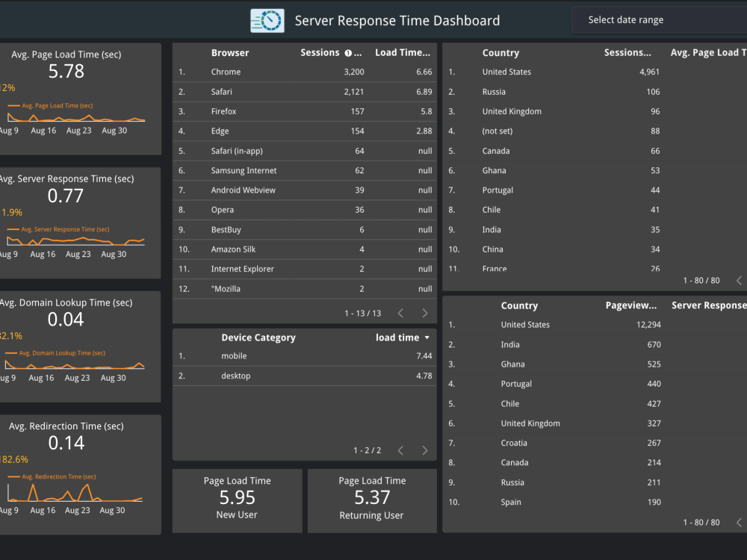Select the Opera browser row

305,210
